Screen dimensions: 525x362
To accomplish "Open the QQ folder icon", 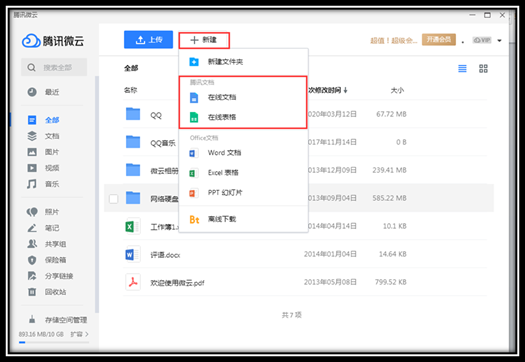I will (133, 114).
